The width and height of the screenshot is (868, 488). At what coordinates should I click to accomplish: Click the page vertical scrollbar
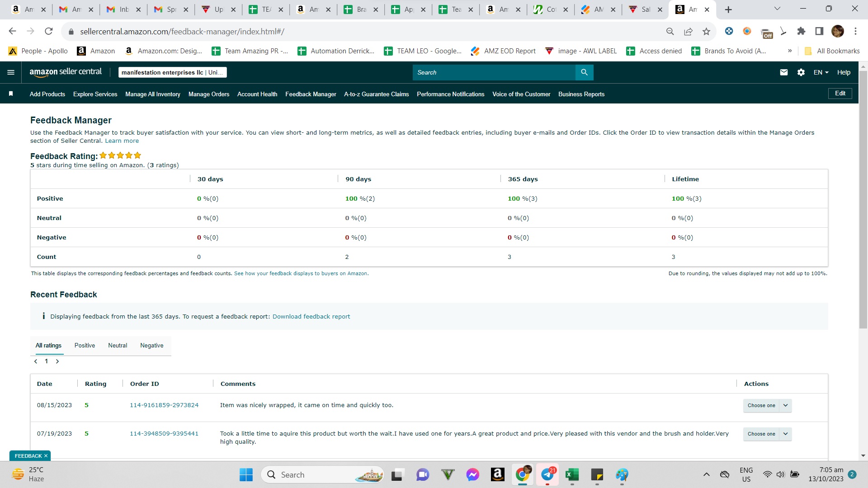point(863,199)
